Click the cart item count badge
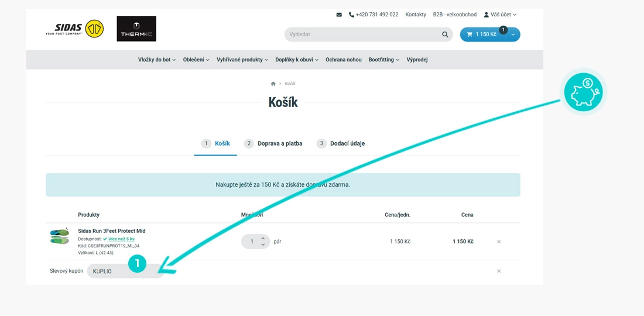The height and width of the screenshot is (316, 644). [503, 29]
